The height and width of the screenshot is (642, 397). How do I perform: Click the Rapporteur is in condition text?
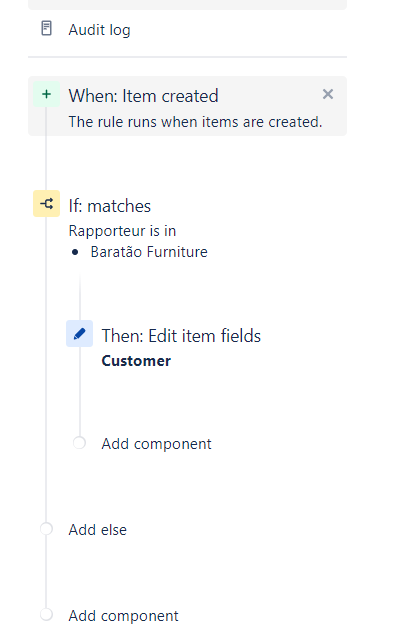(122, 231)
